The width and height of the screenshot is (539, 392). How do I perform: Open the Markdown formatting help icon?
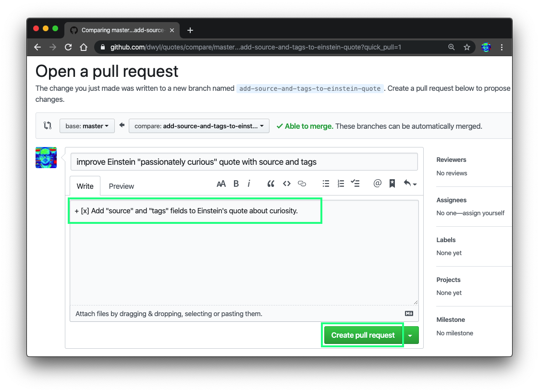(408, 313)
